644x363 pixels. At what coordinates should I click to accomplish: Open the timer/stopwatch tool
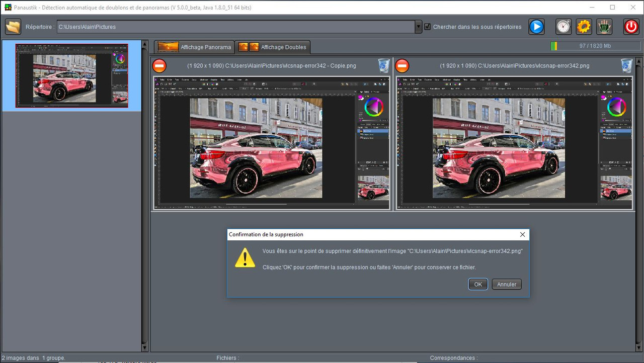(563, 27)
